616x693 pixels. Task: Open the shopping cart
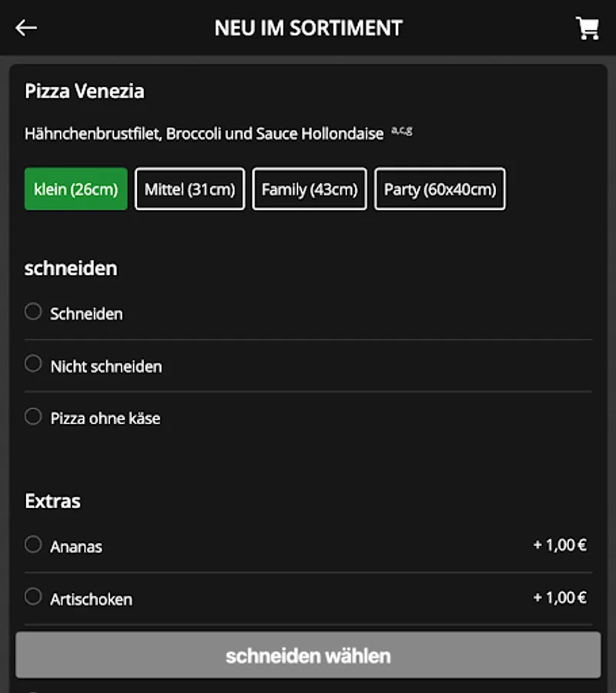(x=588, y=28)
